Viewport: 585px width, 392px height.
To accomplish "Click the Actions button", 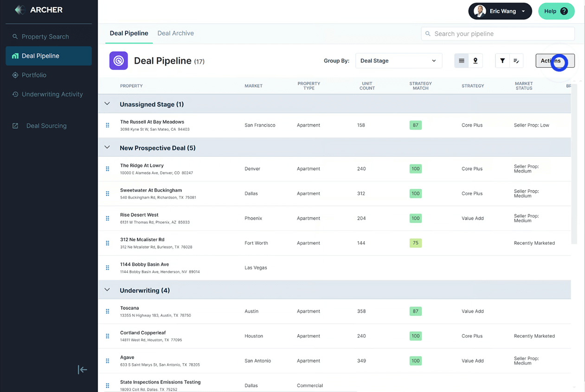I will pos(555,60).
